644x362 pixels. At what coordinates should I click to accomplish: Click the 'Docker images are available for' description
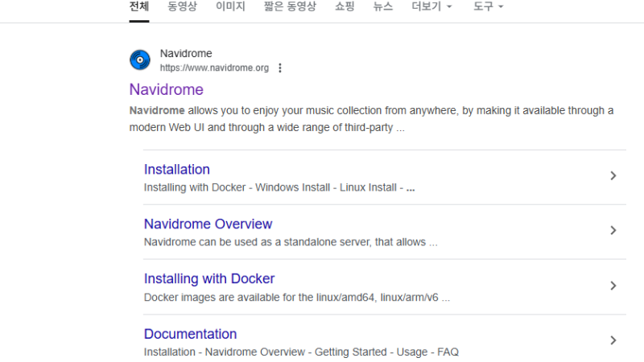(297, 297)
